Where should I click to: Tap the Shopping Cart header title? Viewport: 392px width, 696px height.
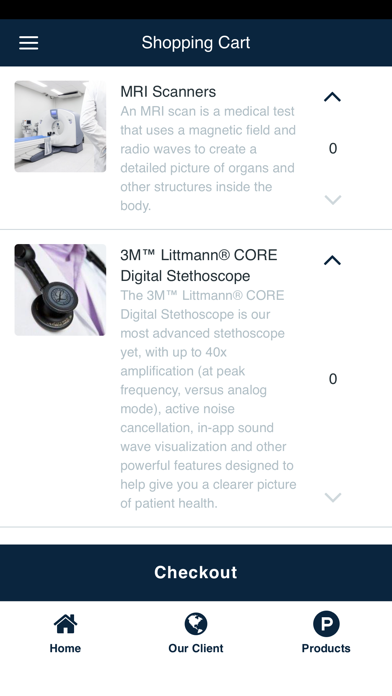tap(196, 43)
